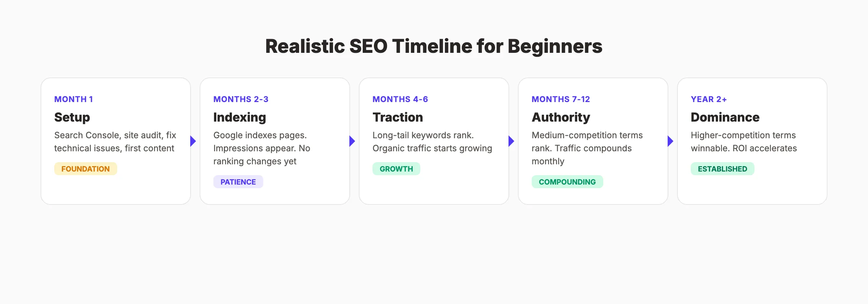Click the arrow between Traction and Authority cards
Screen dimensions: 868x304
pyautogui.click(x=511, y=141)
